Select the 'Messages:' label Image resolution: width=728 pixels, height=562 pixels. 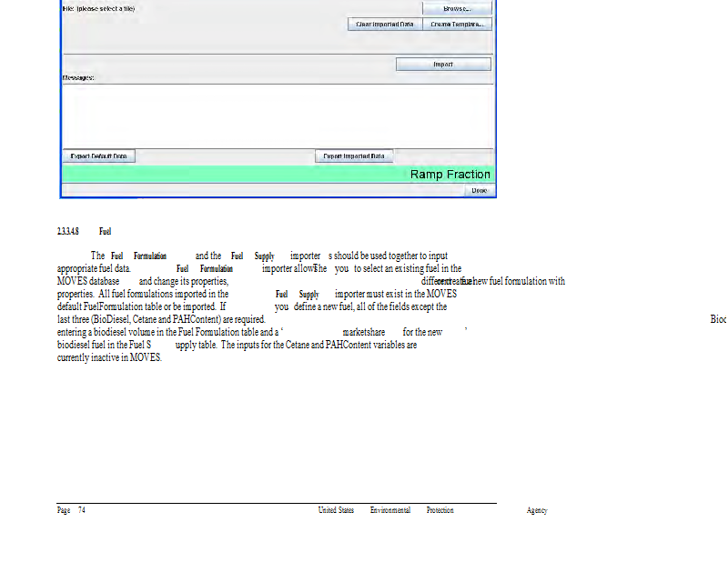coord(78,78)
